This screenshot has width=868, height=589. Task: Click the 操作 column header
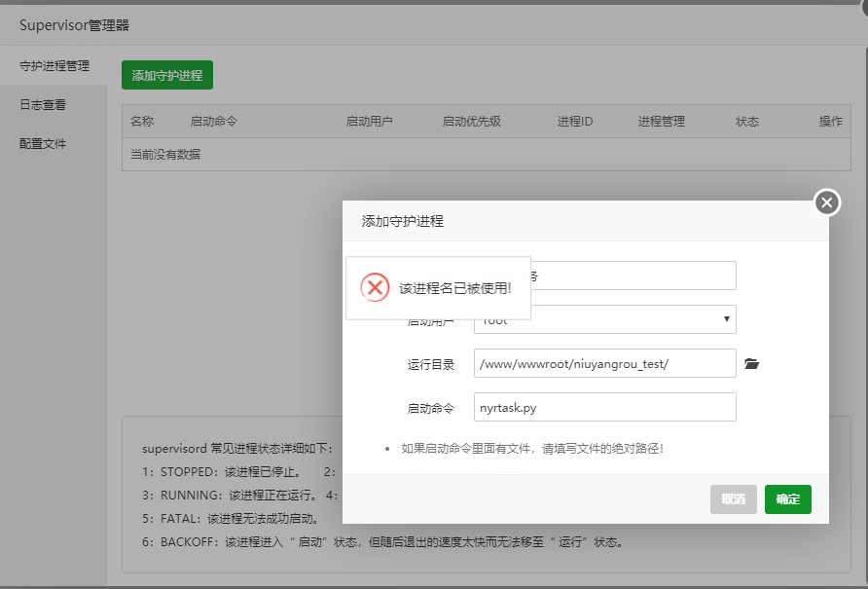coord(830,122)
